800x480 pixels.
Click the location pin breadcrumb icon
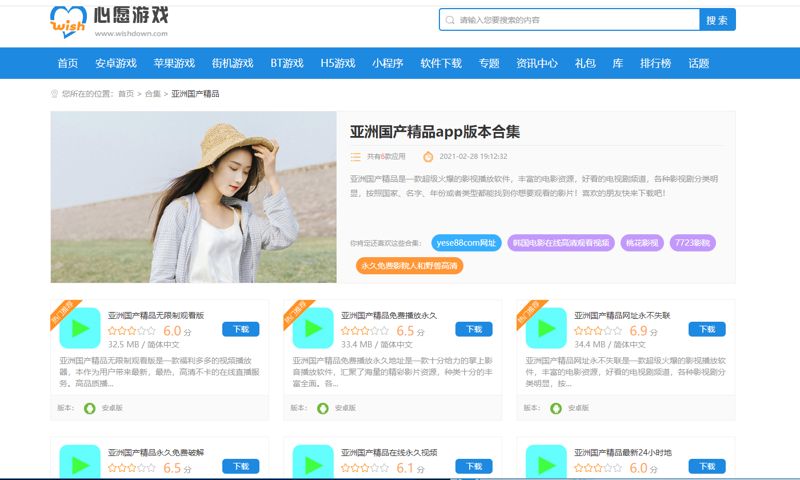click(x=54, y=94)
